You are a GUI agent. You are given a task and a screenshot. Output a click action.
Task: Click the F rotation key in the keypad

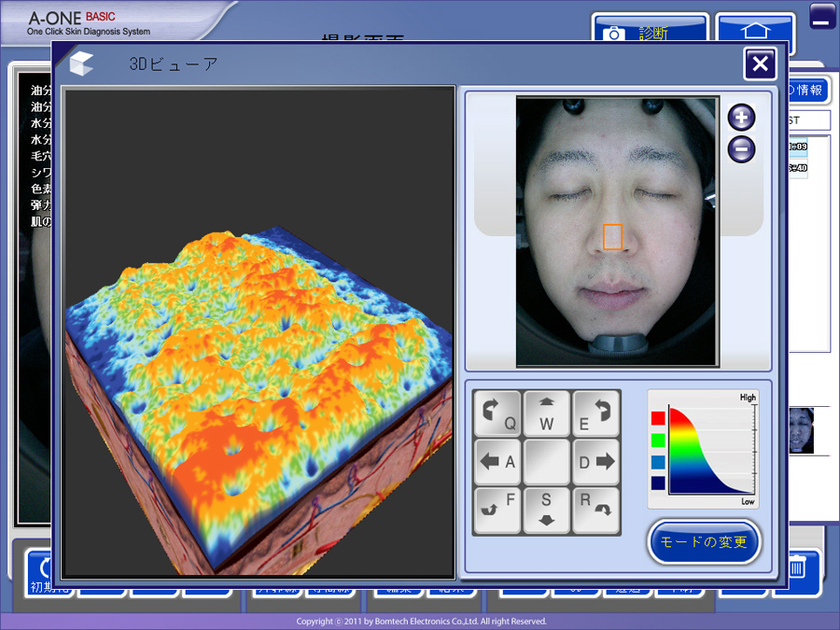(x=497, y=509)
